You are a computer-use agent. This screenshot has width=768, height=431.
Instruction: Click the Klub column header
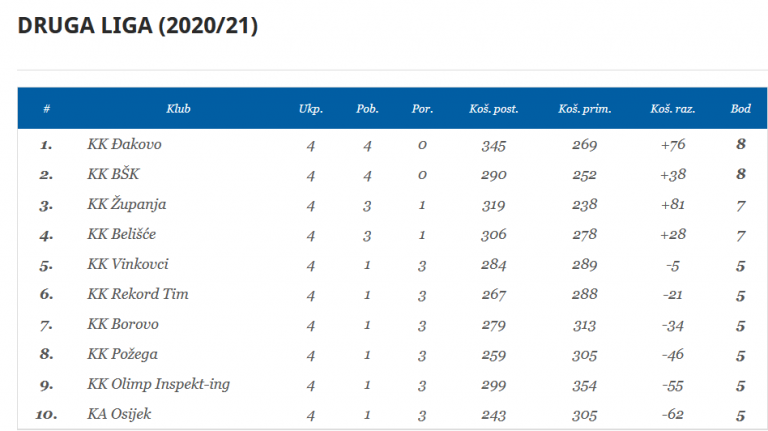178,109
